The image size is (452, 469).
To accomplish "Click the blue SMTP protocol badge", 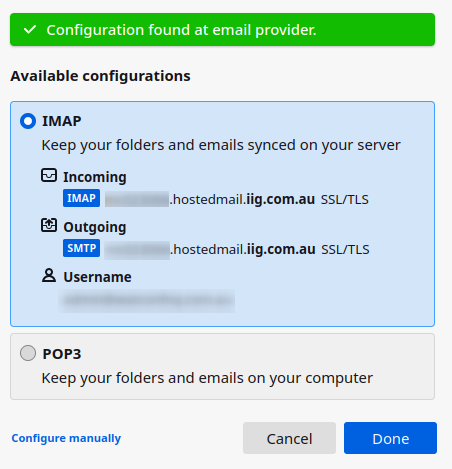I will [x=81, y=248].
